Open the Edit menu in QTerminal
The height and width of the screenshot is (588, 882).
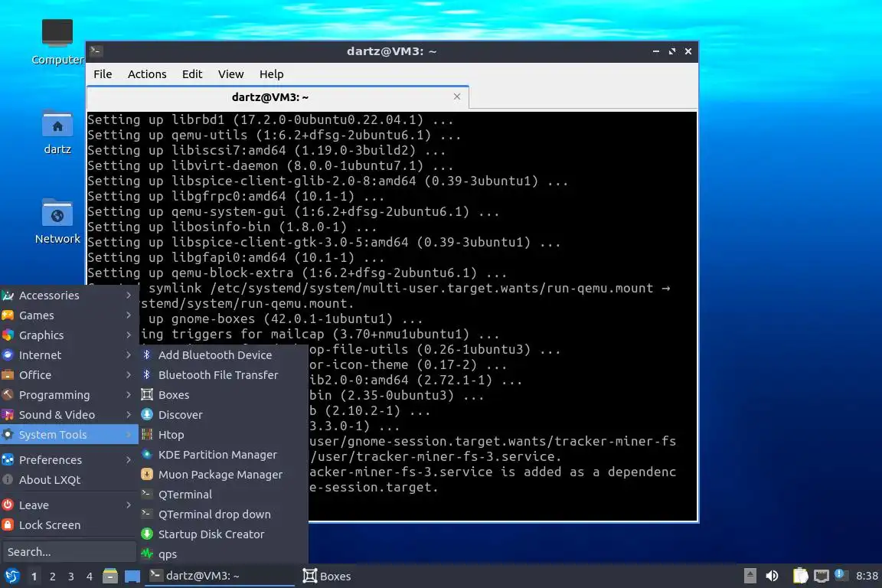[x=192, y=73]
